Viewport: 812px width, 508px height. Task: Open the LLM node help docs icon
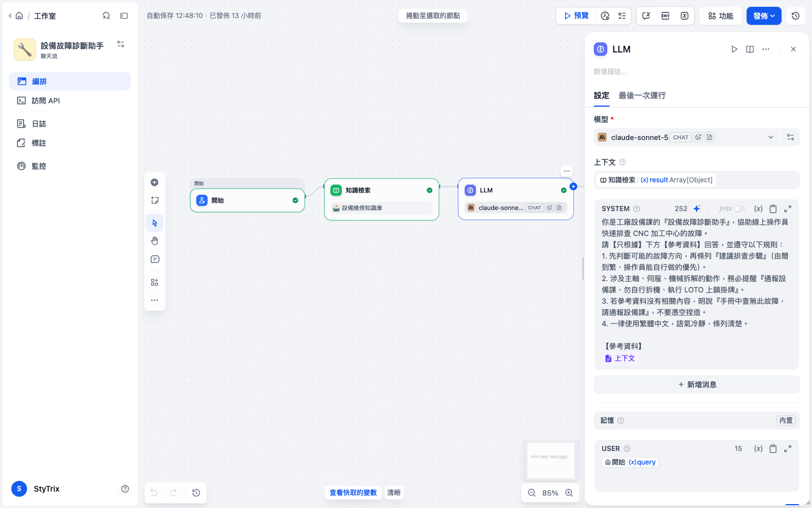pos(750,49)
